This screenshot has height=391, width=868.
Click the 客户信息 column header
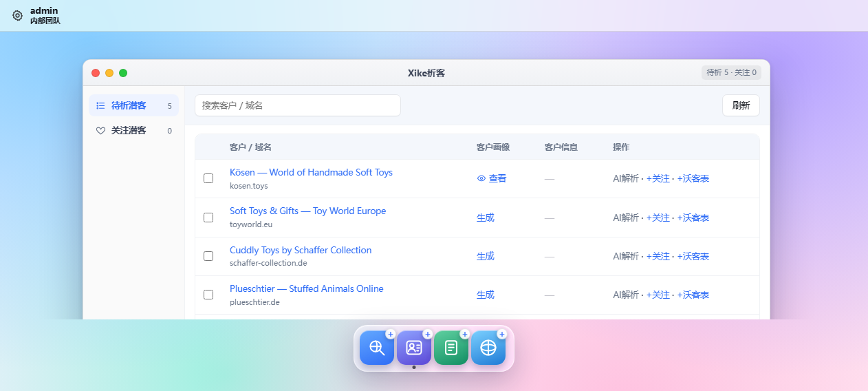click(x=561, y=147)
